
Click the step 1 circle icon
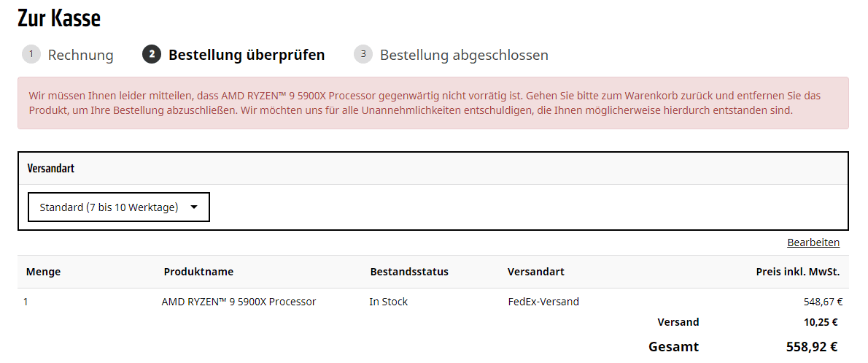click(31, 54)
